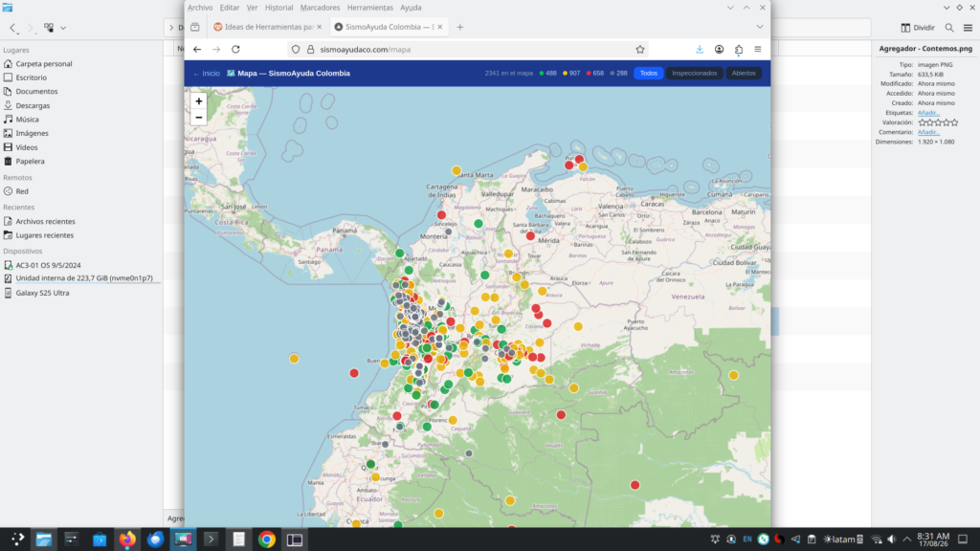The image size is (980, 551).
Task: Click red marker near Mérida
Action: click(530, 236)
